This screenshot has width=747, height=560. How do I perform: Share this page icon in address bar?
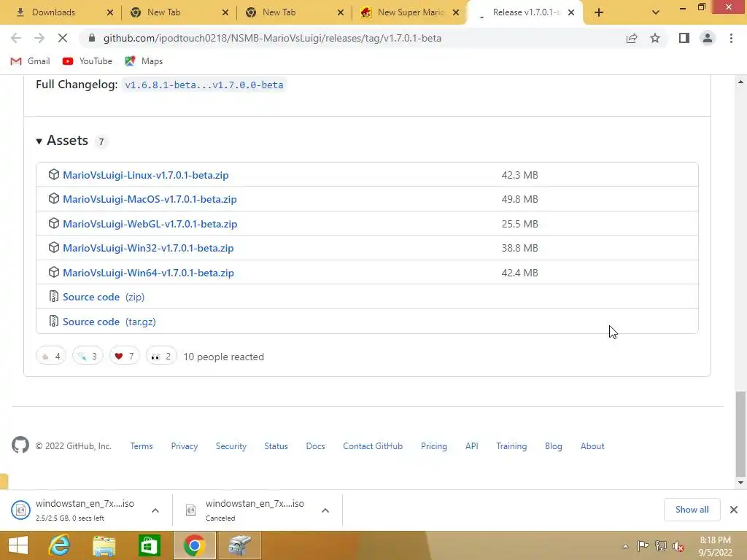[632, 38]
